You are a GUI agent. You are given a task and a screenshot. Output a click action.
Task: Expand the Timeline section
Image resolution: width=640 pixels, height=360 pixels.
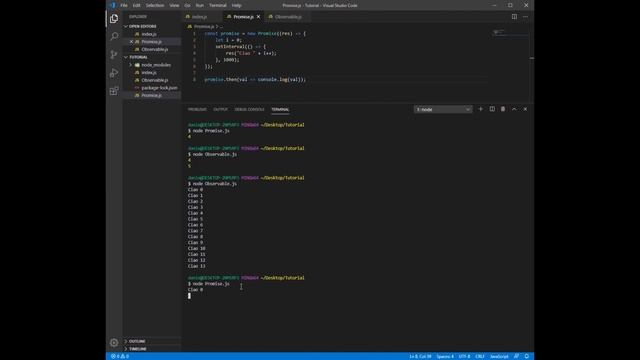tap(152, 349)
